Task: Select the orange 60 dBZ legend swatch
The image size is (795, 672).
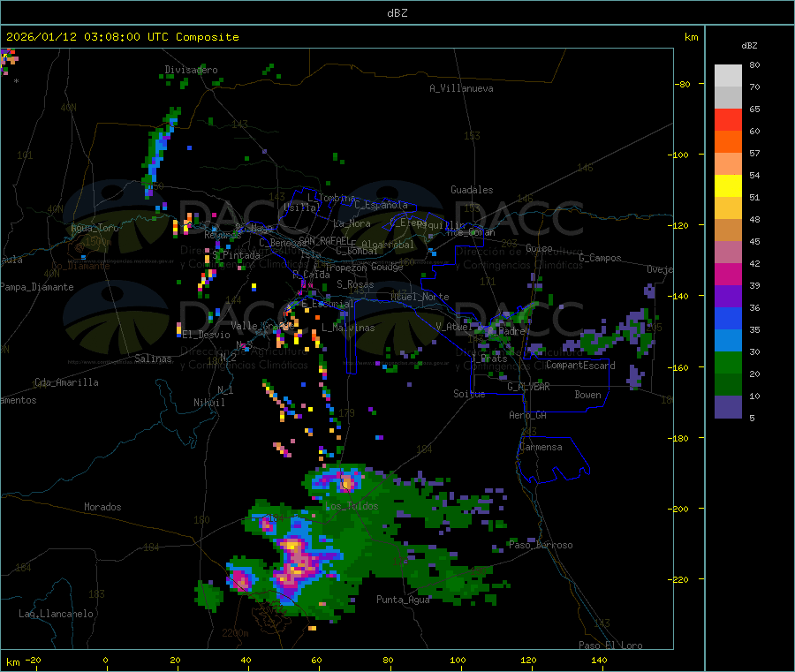Action: click(x=728, y=142)
